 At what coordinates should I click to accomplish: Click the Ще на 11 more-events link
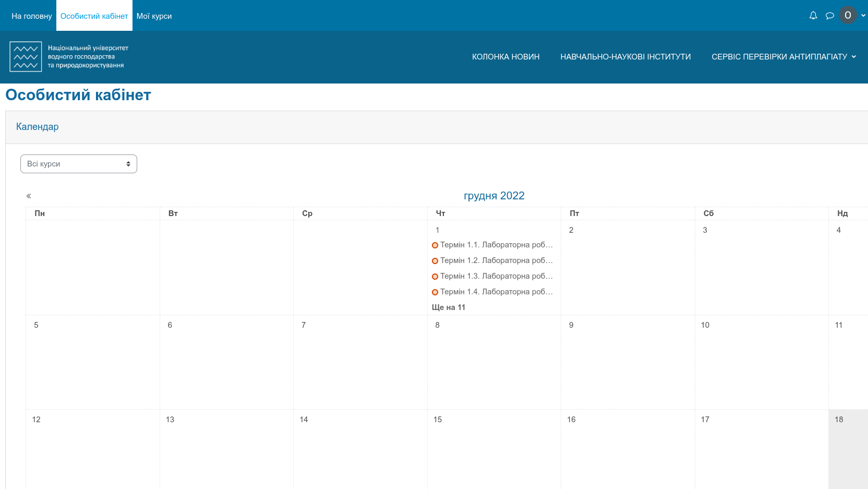coord(448,307)
